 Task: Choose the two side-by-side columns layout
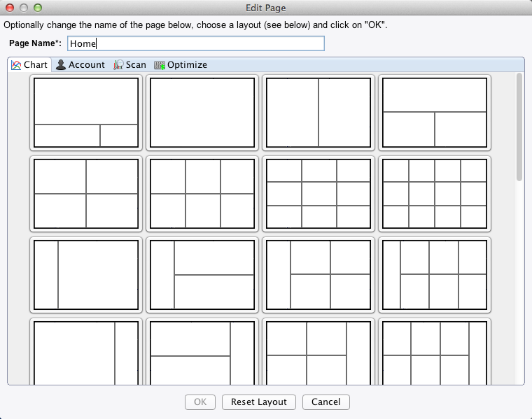click(x=318, y=113)
